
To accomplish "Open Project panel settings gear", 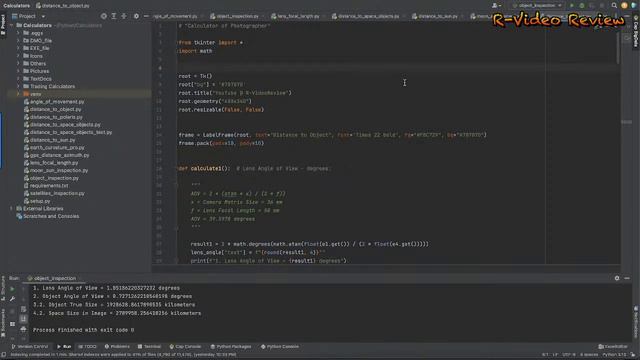I will click(x=136, y=16).
